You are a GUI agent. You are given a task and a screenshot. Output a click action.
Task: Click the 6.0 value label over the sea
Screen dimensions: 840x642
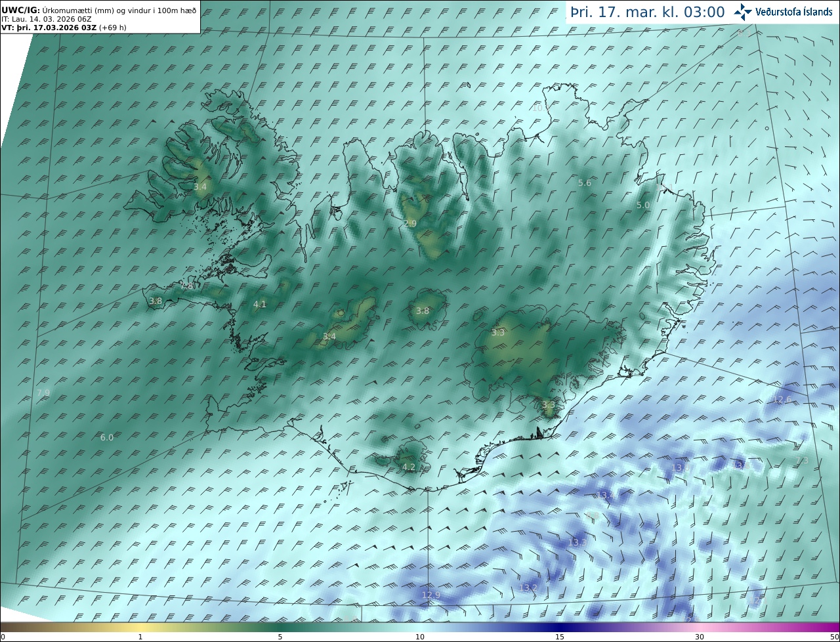(x=107, y=438)
